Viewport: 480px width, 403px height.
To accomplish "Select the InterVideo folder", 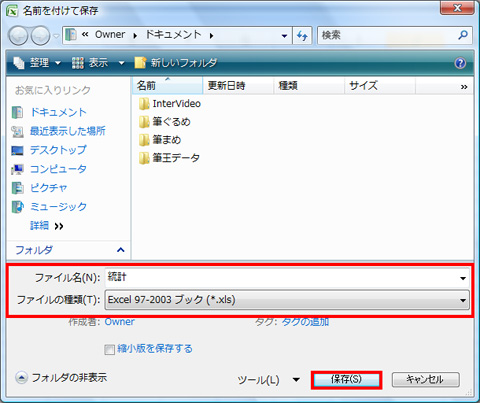I will 170,104.
